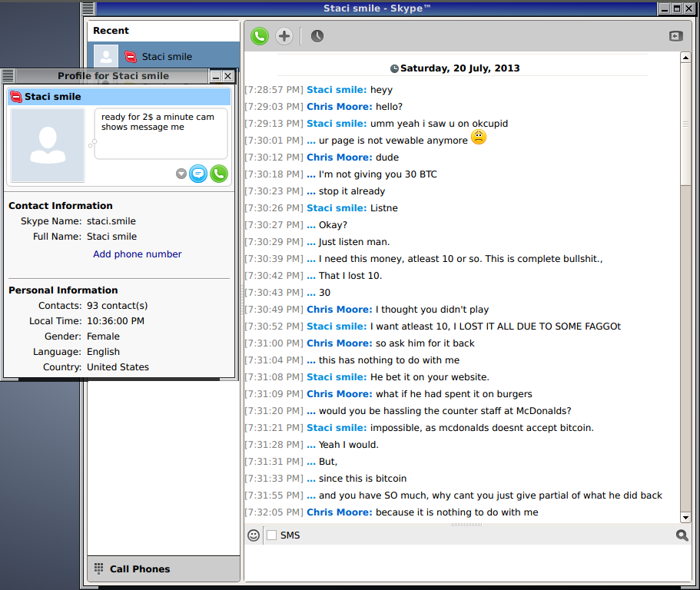The height and width of the screenshot is (590, 700).
Task: Call Staci smile using profile green phone button
Action: [219, 174]
